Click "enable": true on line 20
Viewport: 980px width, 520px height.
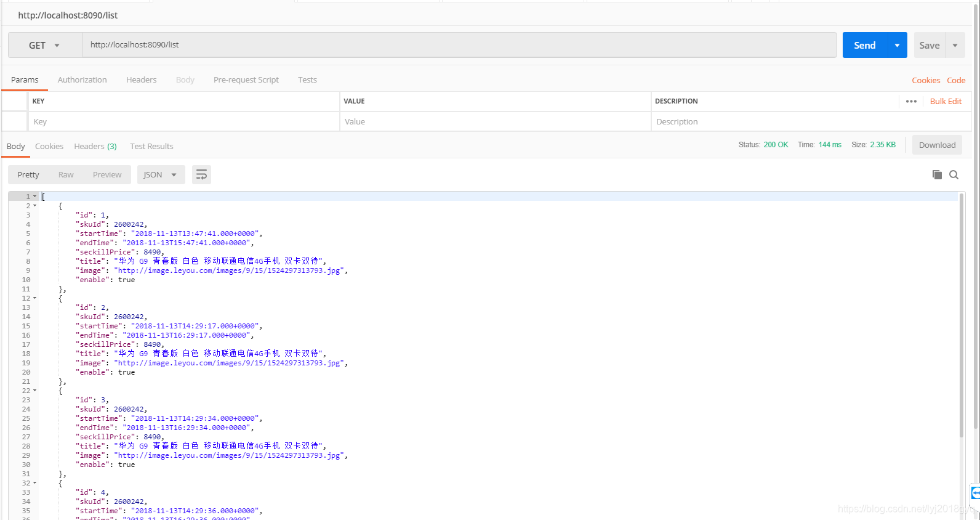(105, 372)
